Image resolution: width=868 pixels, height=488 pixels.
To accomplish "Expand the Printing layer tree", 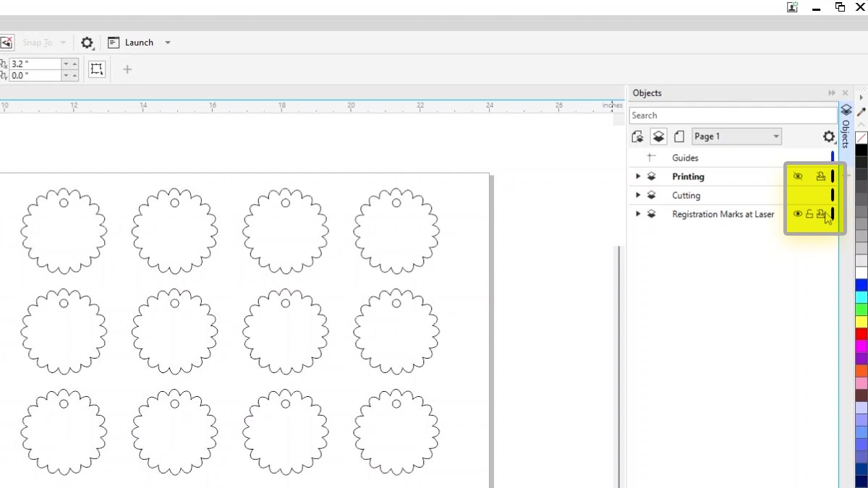I will coord(638,176).
